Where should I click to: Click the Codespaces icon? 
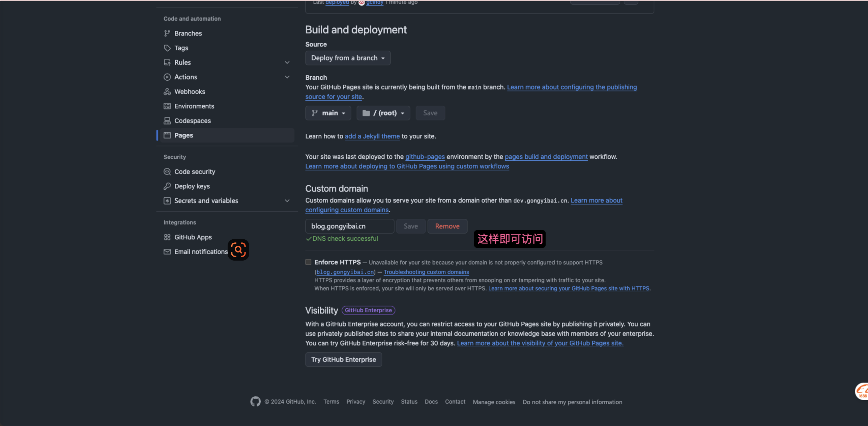tap(167, 121)
